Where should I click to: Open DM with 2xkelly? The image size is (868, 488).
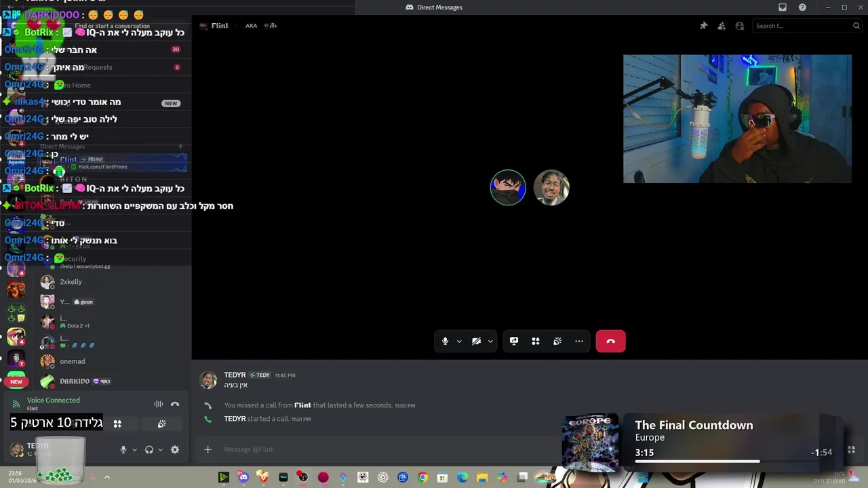pos(112,282)
